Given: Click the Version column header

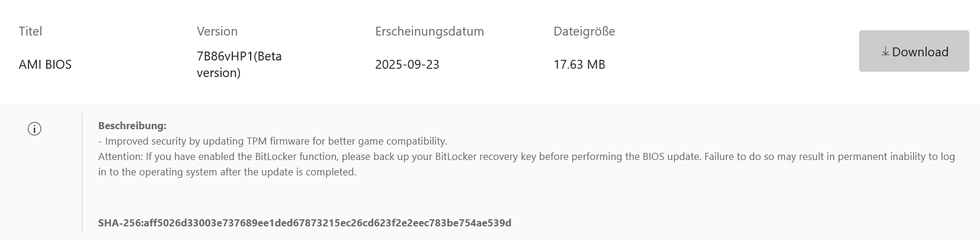Looking at the screenshot, I should click(x=217, y=31).
